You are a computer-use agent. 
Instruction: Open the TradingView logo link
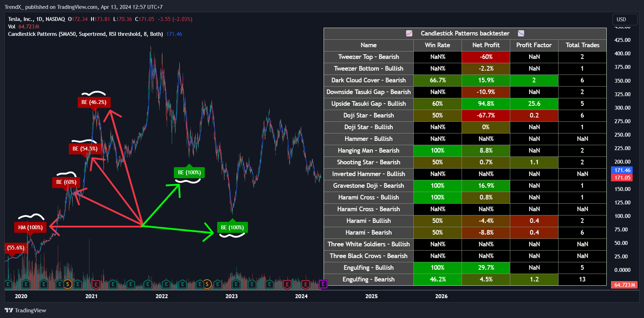tap(25, 310)
